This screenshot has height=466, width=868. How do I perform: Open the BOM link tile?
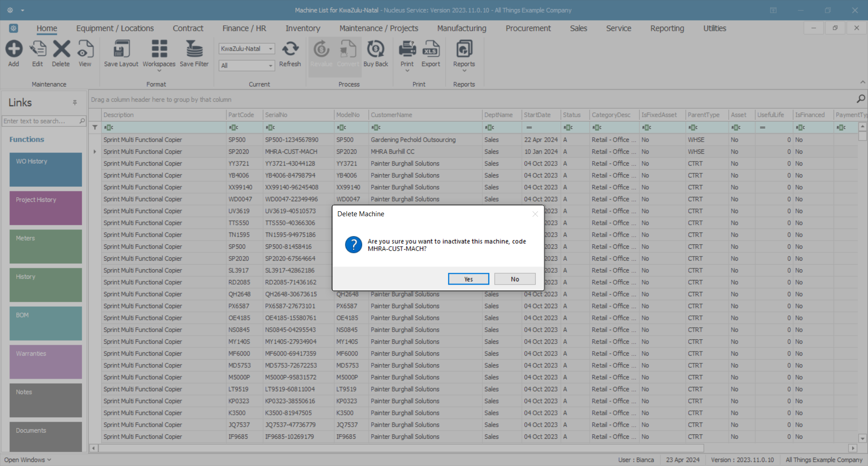point(46,323)
